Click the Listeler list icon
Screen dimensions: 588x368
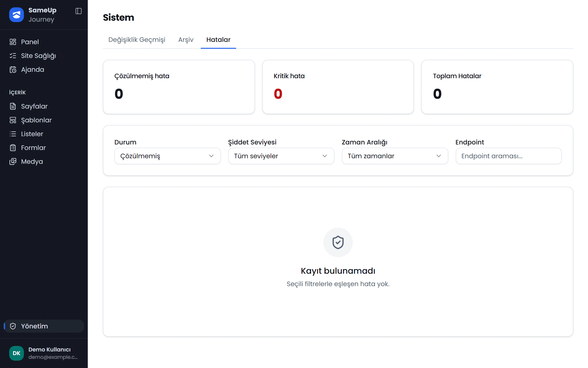pyautogui.click(x=13, y=134)
